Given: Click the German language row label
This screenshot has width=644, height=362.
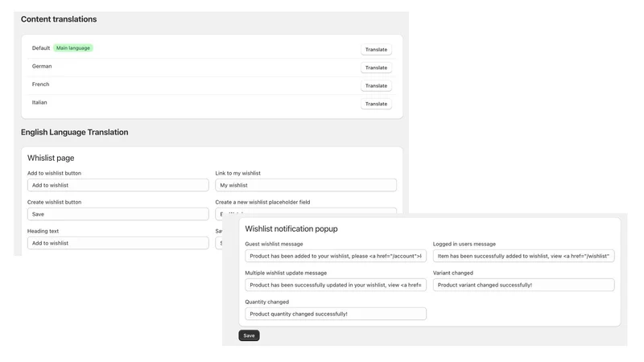Looking at the screenshot, I should click(42, 66).
